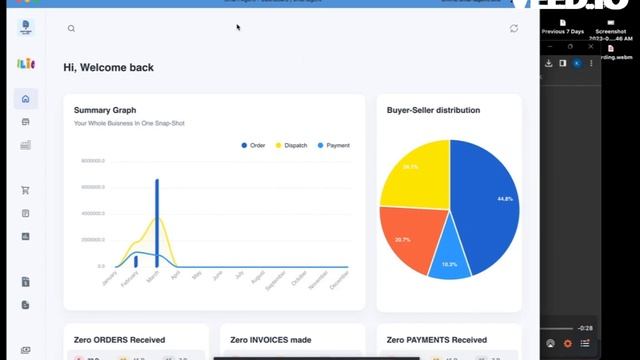The height and width of the screenshot is (360, 640).
Task: Click the short February order bar
Action: coord(136,262)
